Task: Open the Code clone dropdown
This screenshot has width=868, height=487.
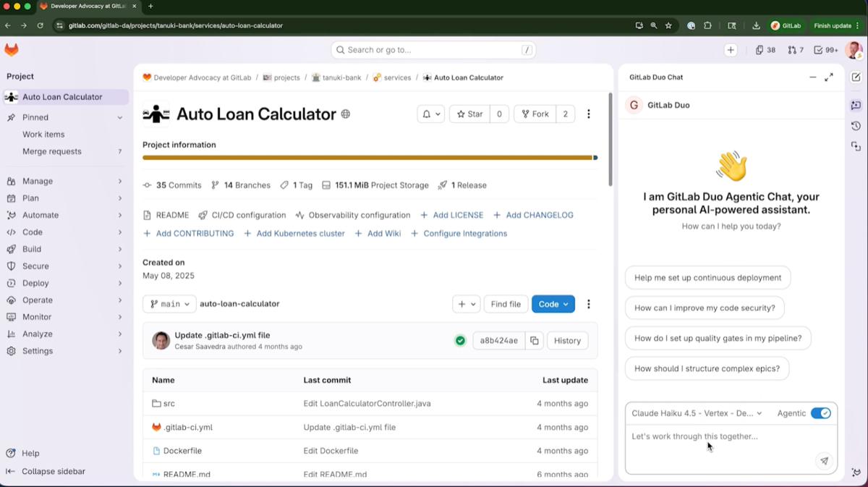Action: click(x=553, y=304)
